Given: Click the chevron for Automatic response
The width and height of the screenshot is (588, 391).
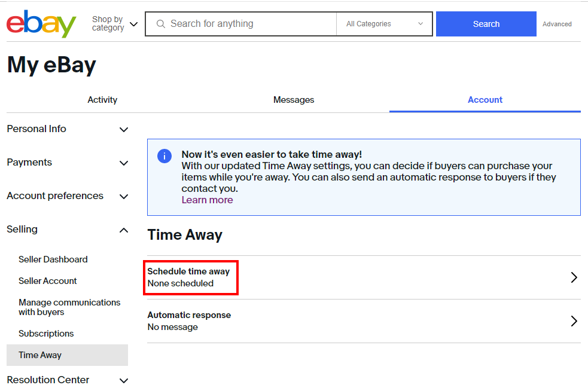Looking at the screenshot, I should 574,321.
